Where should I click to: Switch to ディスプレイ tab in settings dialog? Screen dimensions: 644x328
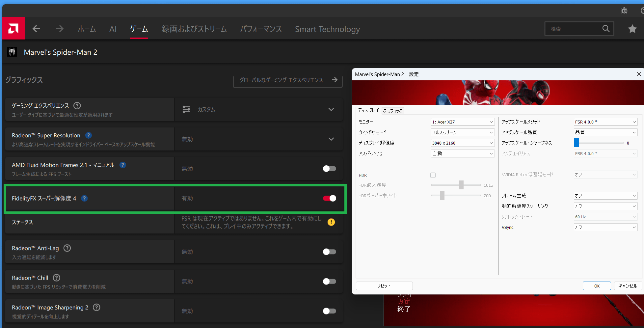tap(368, 110)
